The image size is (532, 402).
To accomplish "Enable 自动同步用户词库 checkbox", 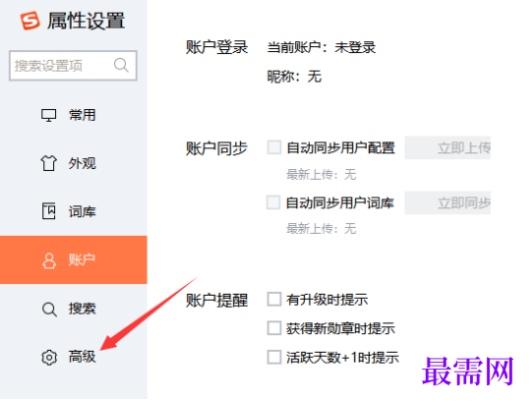I will point(273,202).
